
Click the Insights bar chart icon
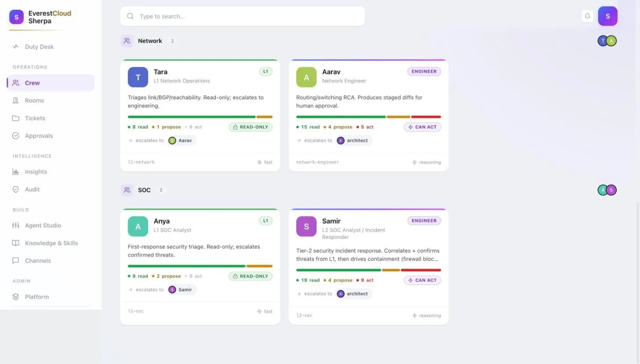tap(16, 172)
